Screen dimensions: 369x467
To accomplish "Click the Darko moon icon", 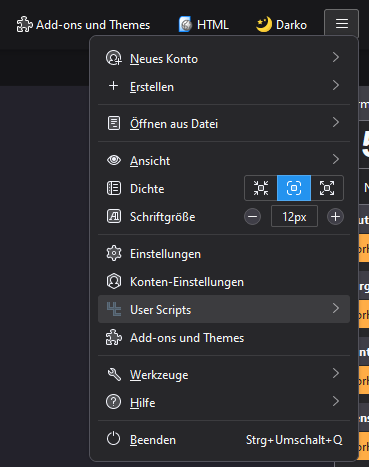I will (x=264, y=25).
